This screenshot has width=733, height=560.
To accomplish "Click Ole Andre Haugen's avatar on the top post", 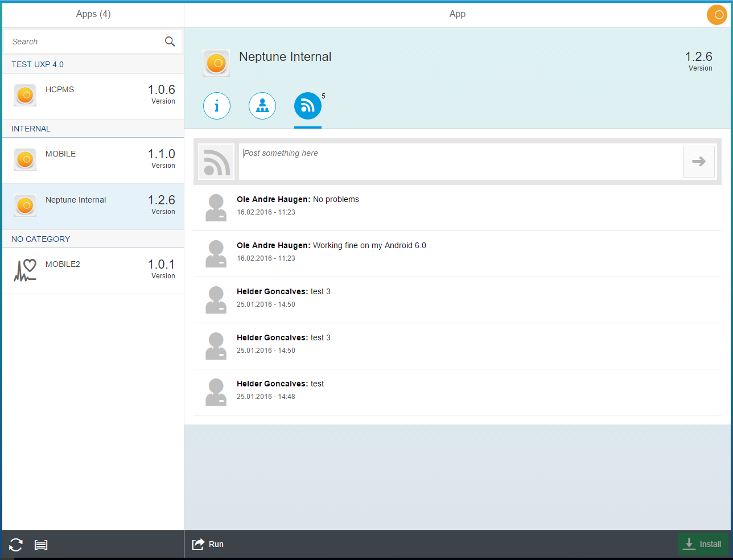I will tap(216, 208).
